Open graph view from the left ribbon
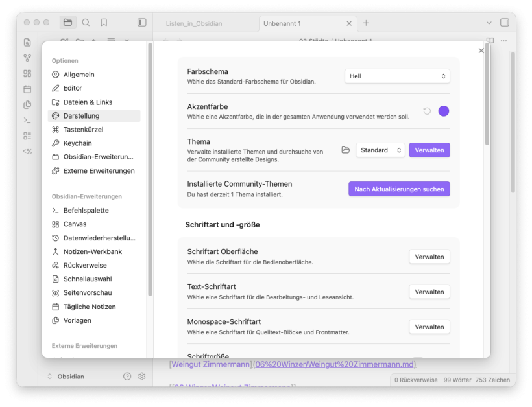 point(27,58)
